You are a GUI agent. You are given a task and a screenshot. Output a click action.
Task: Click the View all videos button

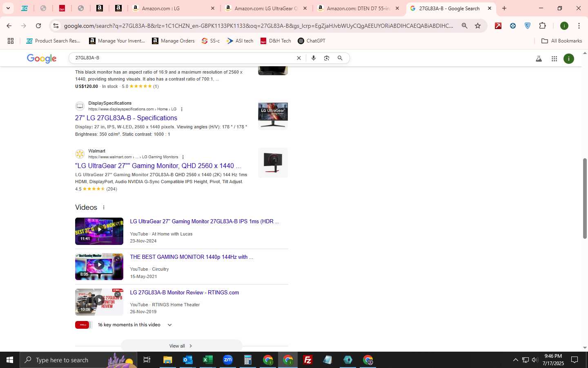181,346
